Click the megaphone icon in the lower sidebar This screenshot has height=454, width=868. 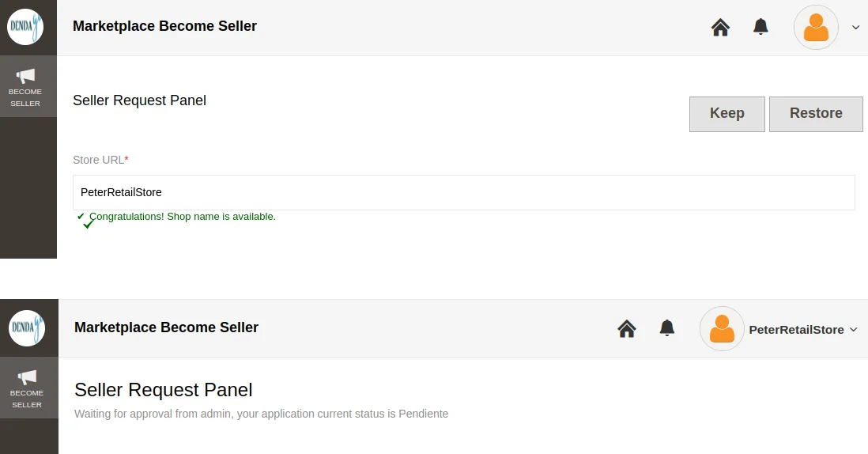(x=27, y=377)
